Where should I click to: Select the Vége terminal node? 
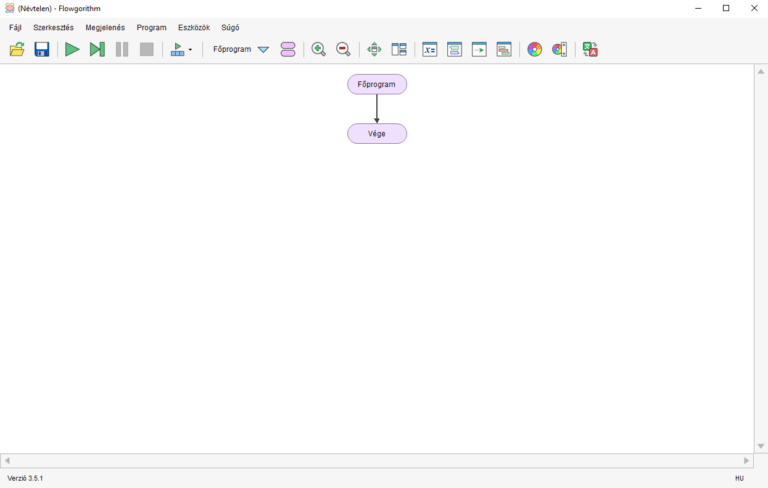coord(377,133)
